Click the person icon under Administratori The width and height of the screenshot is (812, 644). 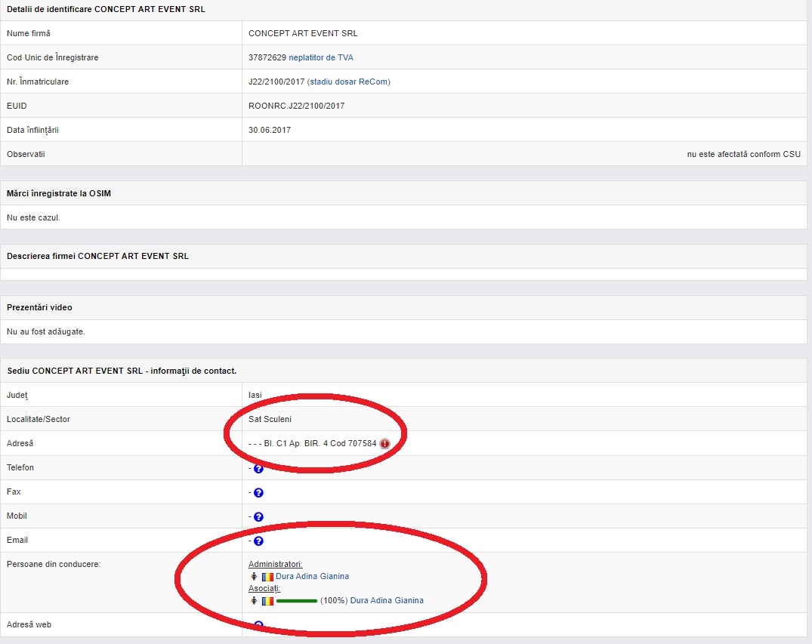[x=254, y=576]
